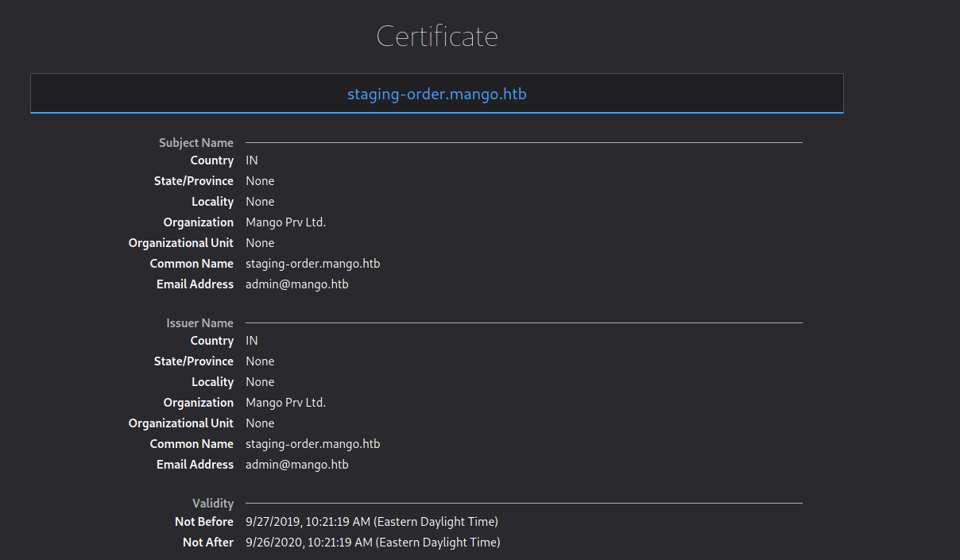Click the subject Common Name staging-order.mango.htb
Image resolution: width=960 pixels, height=560 pixels.
click(x=312, y=263)
